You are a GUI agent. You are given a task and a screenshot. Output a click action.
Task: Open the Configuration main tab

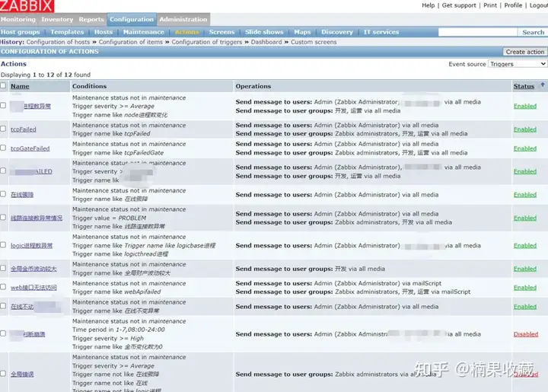132,20
